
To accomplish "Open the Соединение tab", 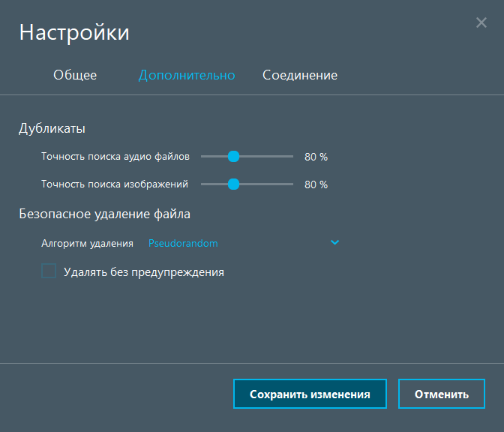I will [299, 75].
